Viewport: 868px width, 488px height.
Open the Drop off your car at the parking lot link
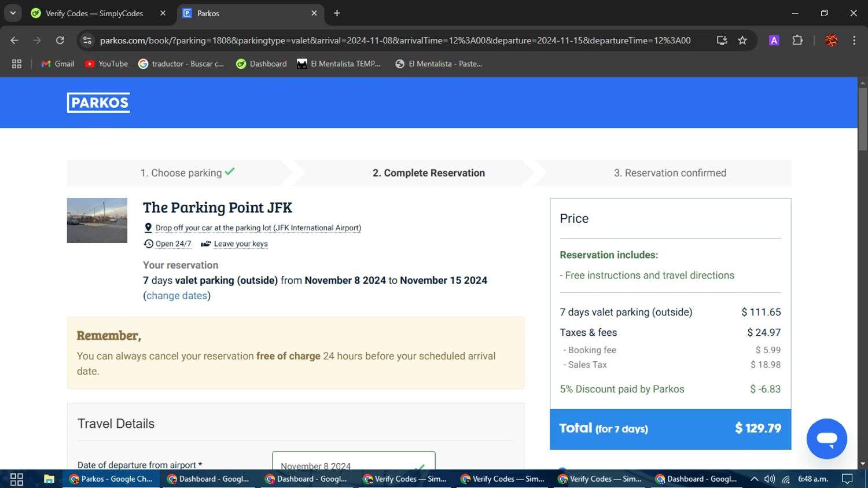coord(258,228)
